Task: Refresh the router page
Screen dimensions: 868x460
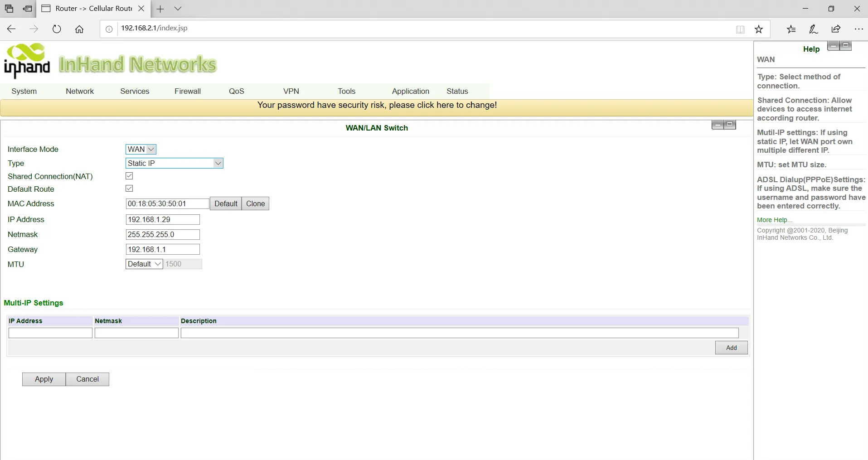Action: (57, 29)
